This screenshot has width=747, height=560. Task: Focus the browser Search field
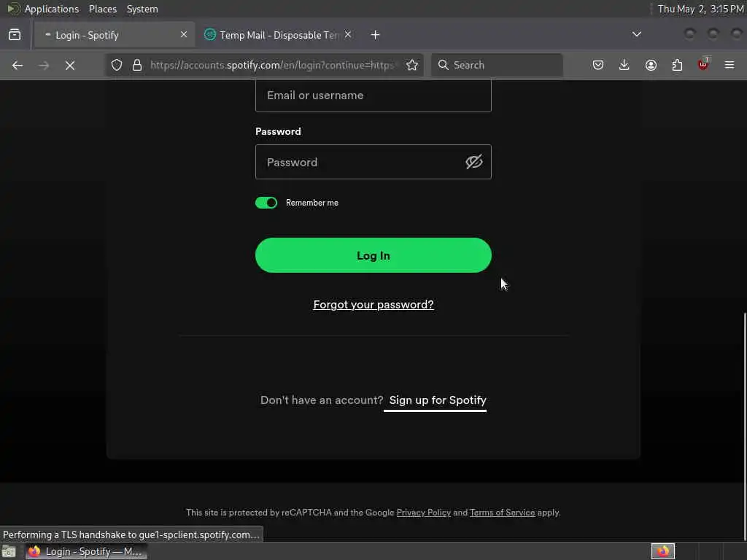[x=497, y=65]
